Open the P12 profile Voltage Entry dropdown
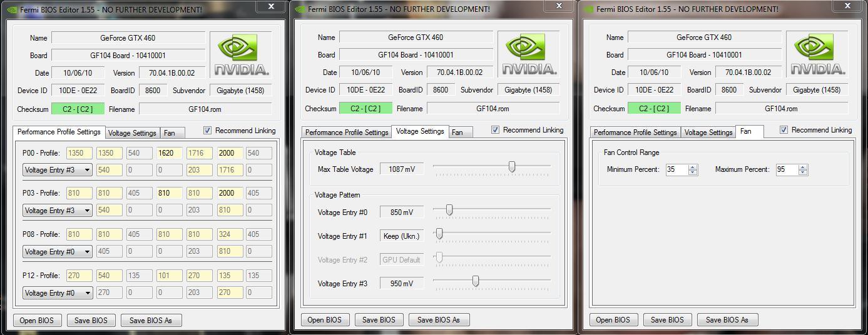Screen dimensions: 868x335 58,293
